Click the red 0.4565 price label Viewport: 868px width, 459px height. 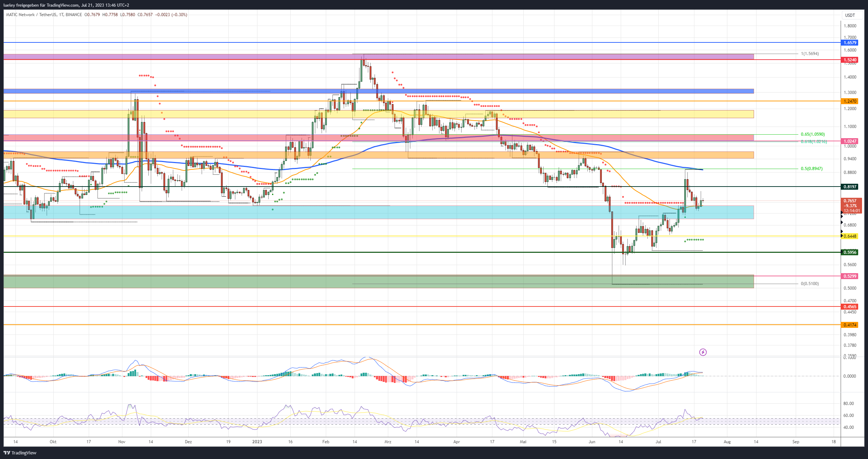coord(850,307)
